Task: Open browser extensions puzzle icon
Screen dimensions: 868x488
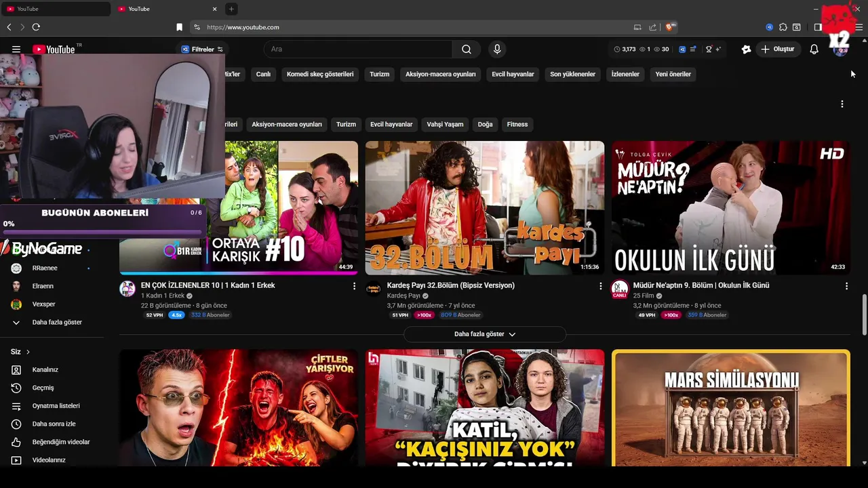Action: coord(783,27)
